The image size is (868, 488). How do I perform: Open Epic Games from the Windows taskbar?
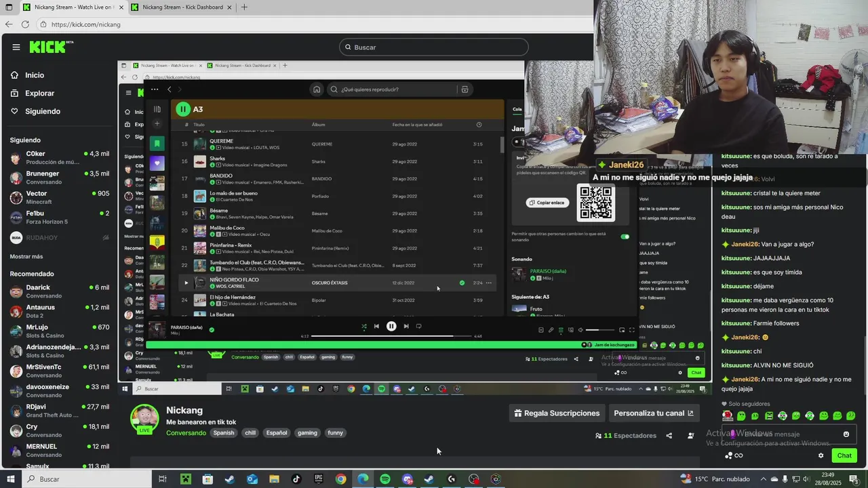tap(319, 479)
